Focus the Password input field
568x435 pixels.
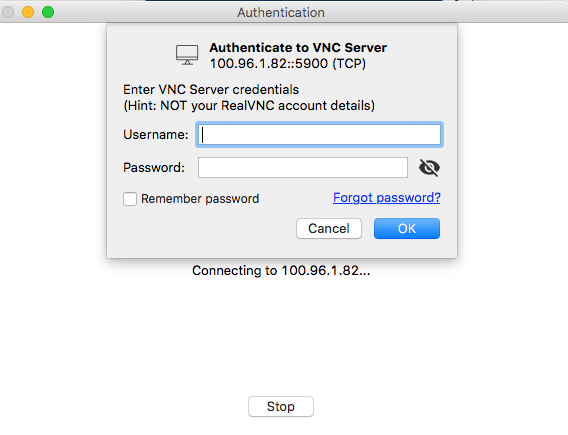[303, 168]
